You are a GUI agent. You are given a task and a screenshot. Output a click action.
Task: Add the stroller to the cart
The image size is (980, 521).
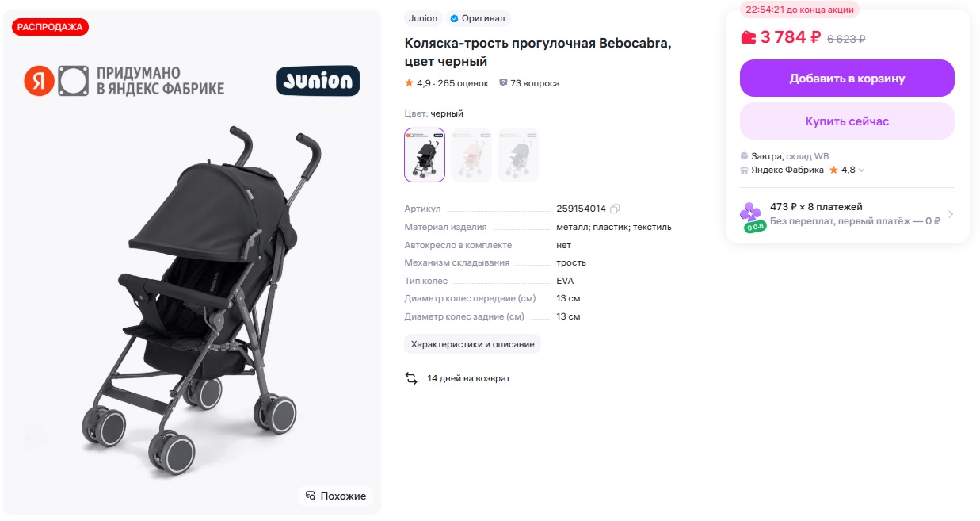pyautogui.click(x=847, y=79)
